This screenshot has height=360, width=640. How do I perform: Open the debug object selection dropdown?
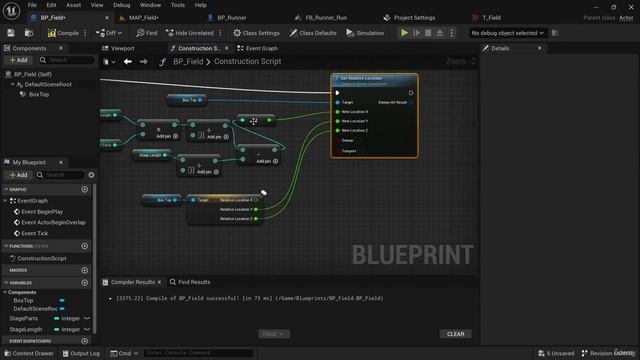click(x=507, y=33)
